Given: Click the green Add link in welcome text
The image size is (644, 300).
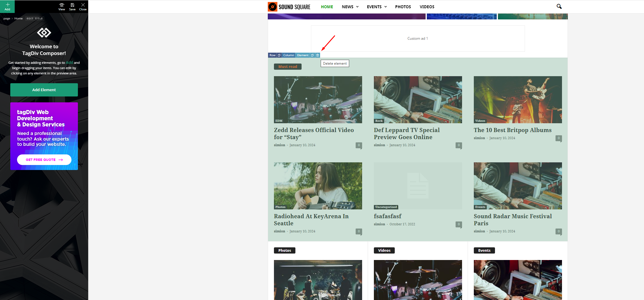Looking at the screenshot, I should 69,62.
